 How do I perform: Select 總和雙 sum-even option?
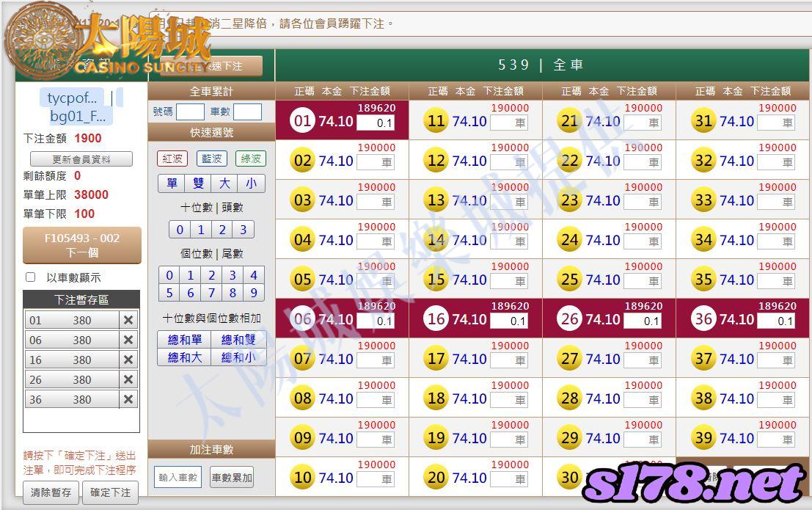(238, 340)
